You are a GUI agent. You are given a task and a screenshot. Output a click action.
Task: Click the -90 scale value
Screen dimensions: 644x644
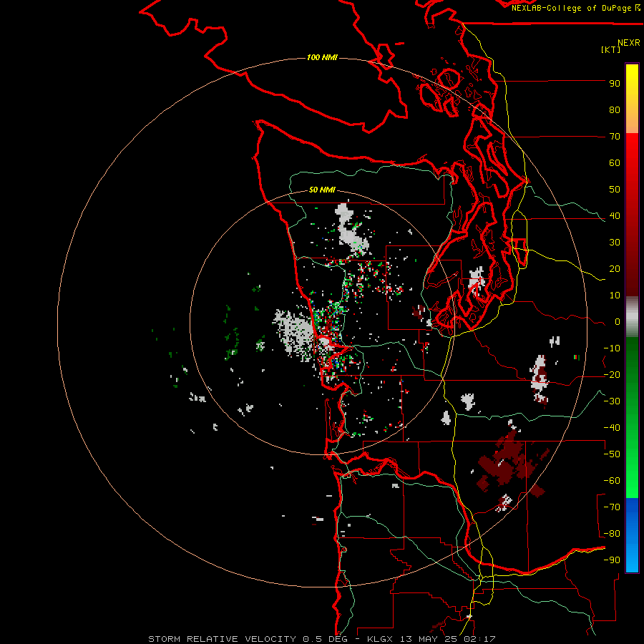612,560
